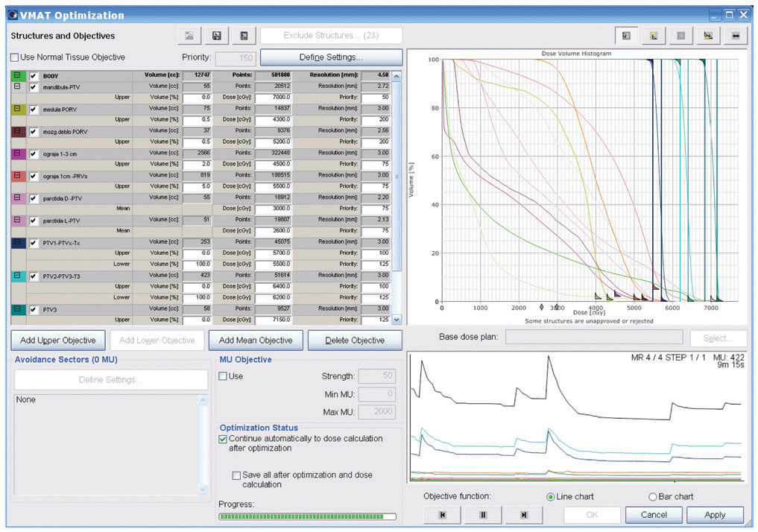The width and height of the screenshot is (758, 532).
Task: Click the floppy-disk save icon beside Structures and Objectives
Action: point(217,36)
